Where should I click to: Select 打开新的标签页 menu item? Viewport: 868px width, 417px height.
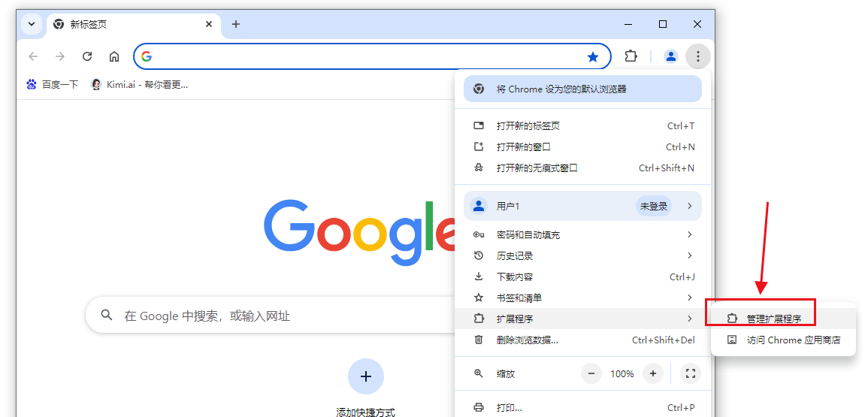(584, 125)
